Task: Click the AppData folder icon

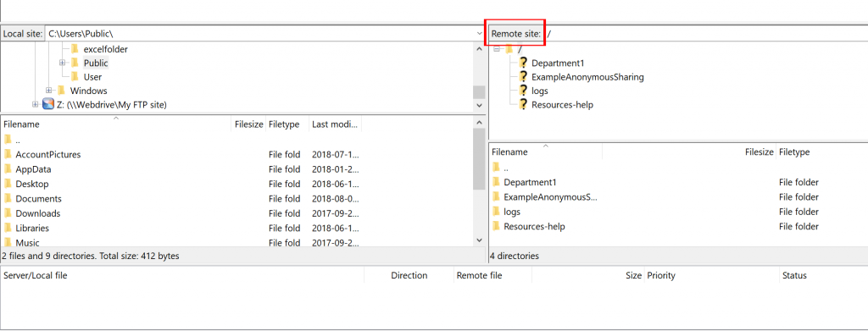Action: click(x=8, y=169)
